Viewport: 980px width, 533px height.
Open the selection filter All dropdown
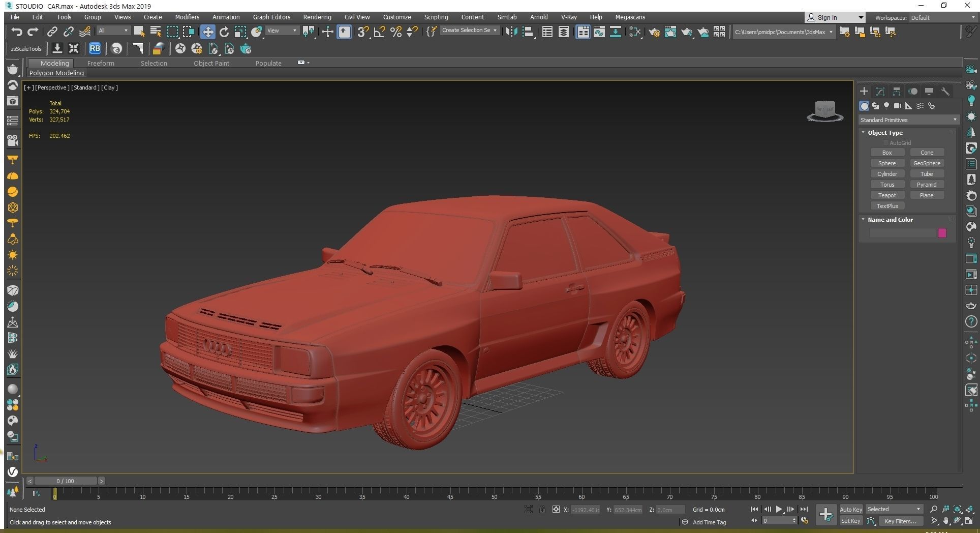click(113, 31)
